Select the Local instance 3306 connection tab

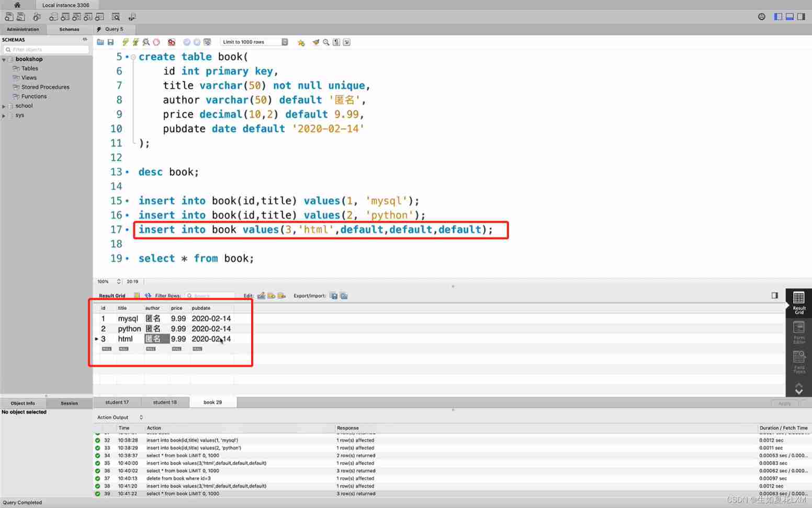[66, 5]
